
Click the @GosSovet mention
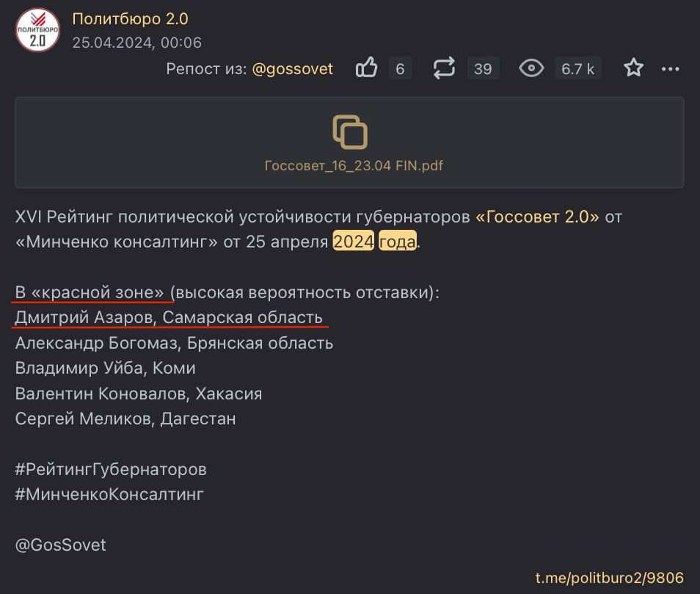coord(60,545)
